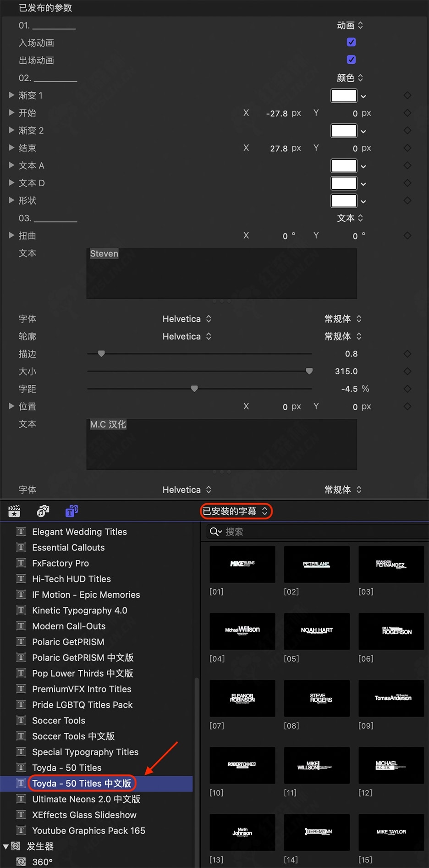This screenshot has height=868, width=429.
Task: Open the 颜色 popup menu
Action: tap(350, 78)
